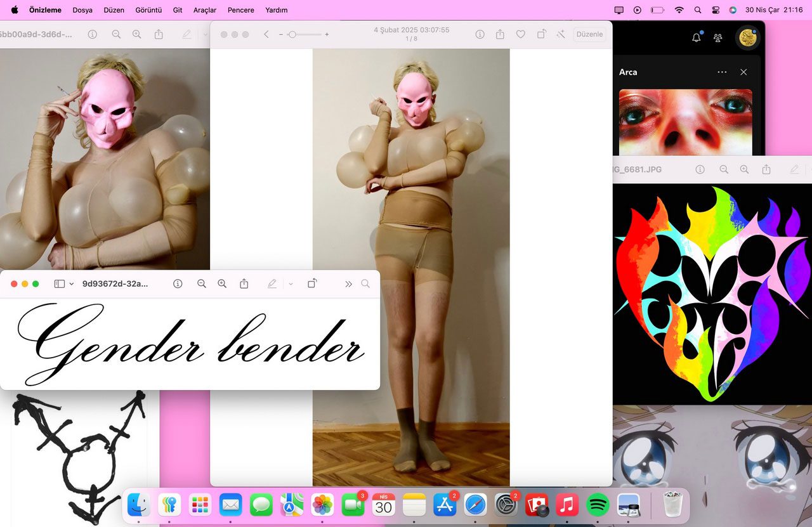Screen dimensions: 812x527
Task: Open the notifications bell in the dark window
Action: point(697,38)
